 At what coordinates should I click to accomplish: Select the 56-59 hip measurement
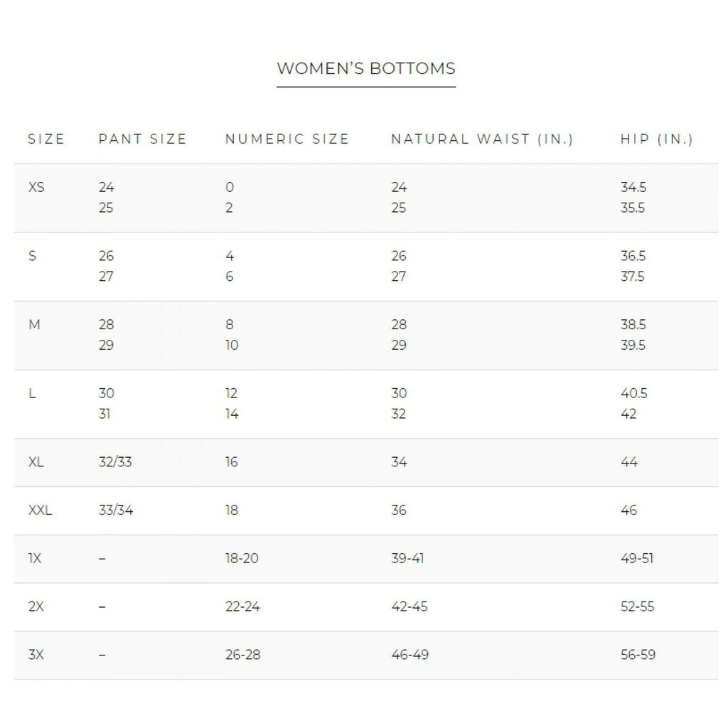(x=638, y=655)
